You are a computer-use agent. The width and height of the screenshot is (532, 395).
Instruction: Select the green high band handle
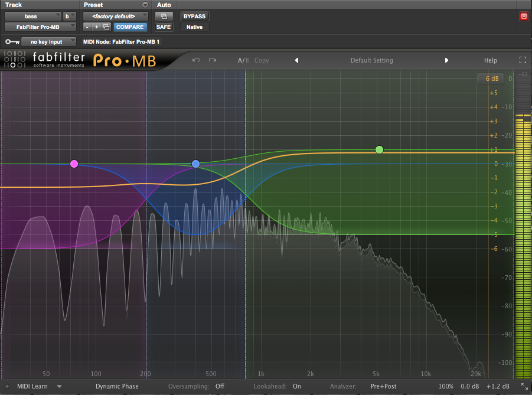tap(379, 149)
